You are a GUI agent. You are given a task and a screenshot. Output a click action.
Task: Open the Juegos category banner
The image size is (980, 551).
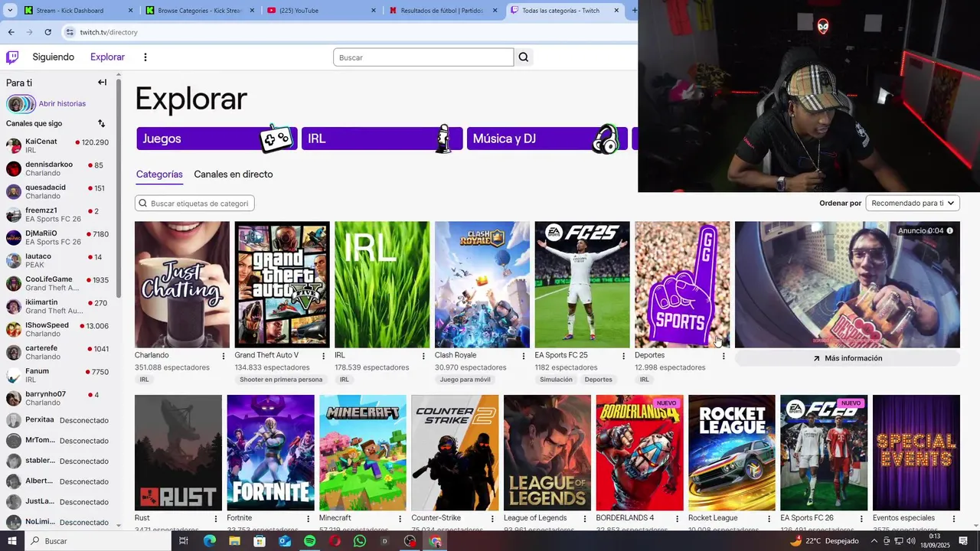coord(217,139)
